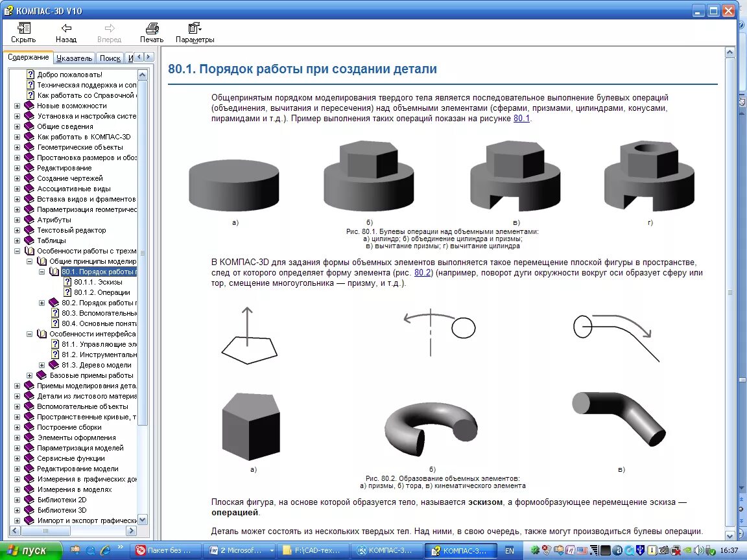Open 80.3. Вспомогательные topic in tree
This screenshot has width=747, height=560.
point(99,313)
